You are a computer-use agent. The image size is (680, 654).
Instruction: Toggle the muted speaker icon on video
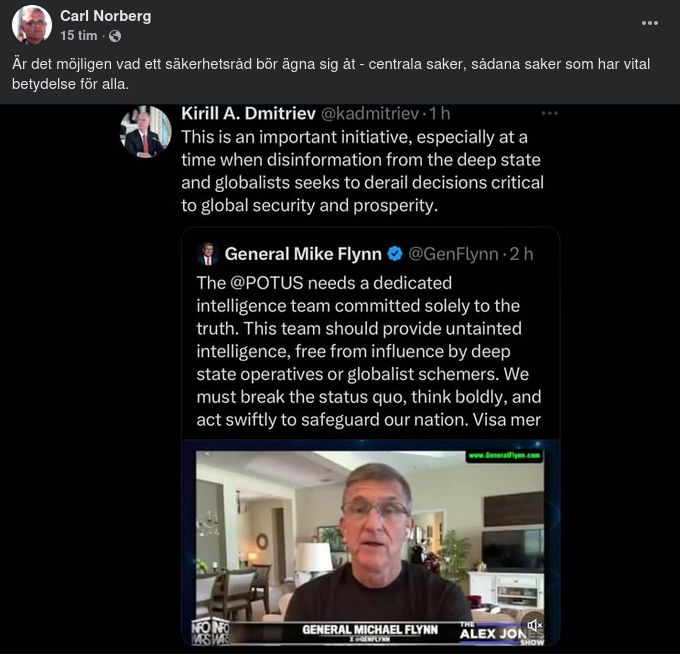(x=534, y=625)
